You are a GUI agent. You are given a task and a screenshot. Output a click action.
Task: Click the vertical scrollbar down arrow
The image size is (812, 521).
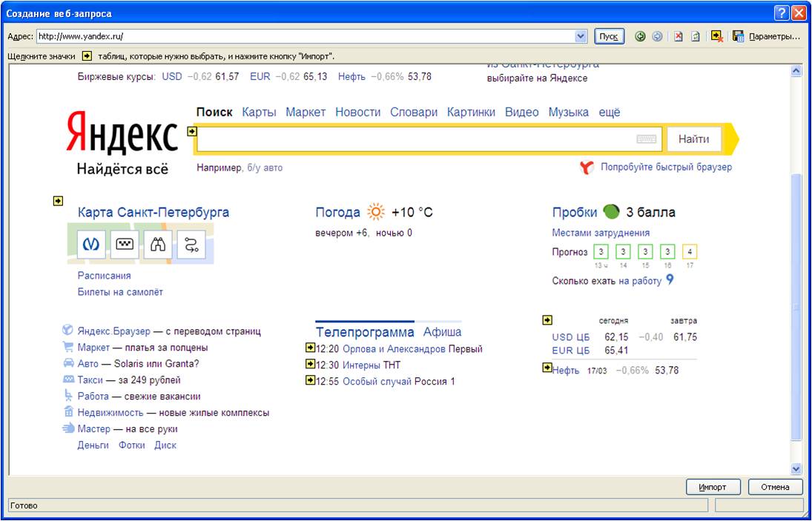(796, 468)
